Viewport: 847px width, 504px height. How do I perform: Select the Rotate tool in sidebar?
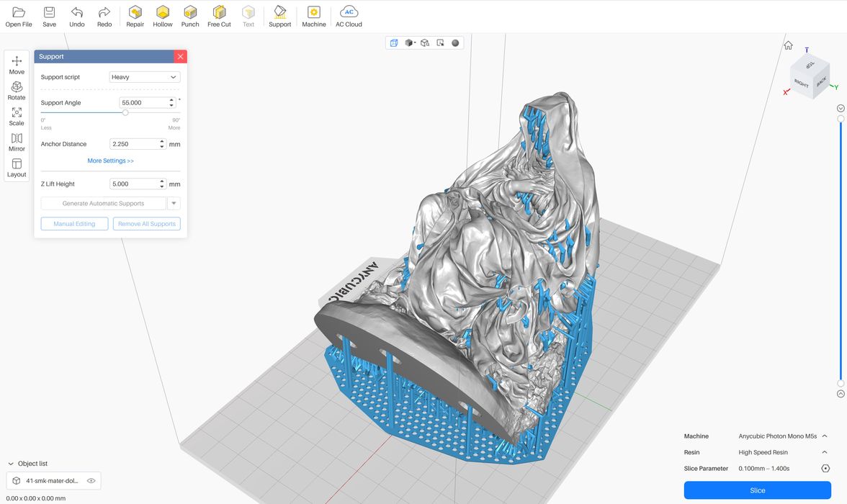(17, 91)
